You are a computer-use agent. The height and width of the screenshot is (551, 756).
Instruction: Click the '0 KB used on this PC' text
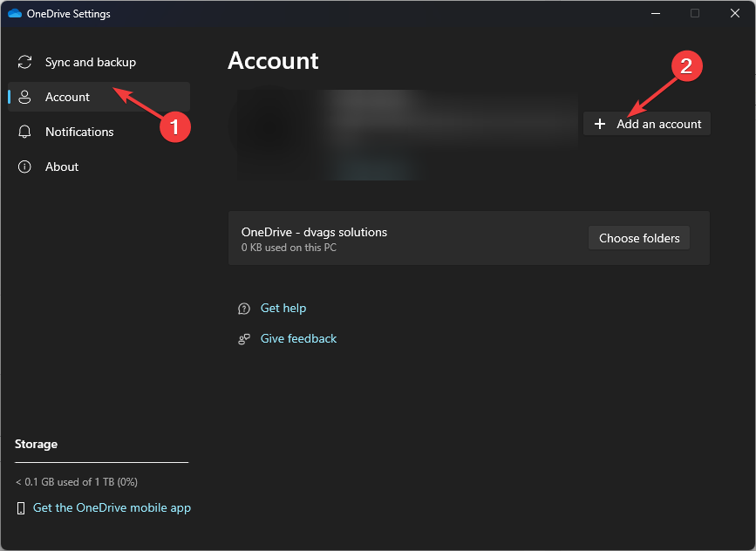(289, 248)
